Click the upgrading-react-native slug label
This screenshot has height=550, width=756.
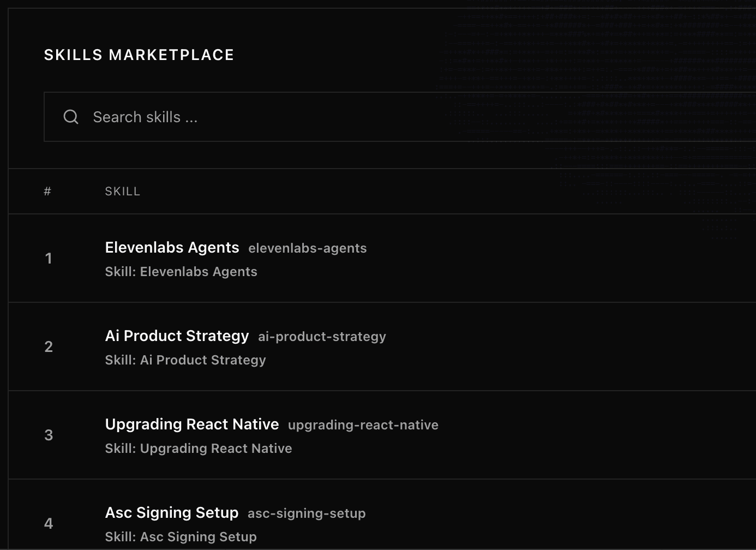[x=363, y=425]
